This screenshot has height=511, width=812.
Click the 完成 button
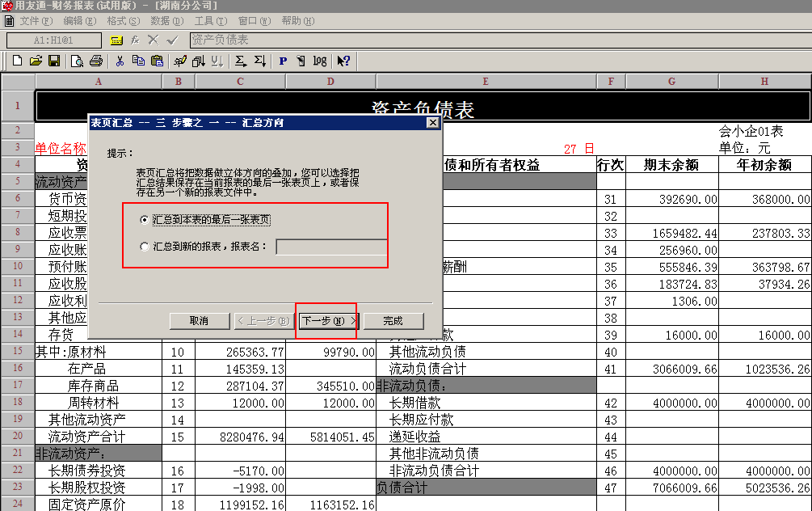point(393,321)
